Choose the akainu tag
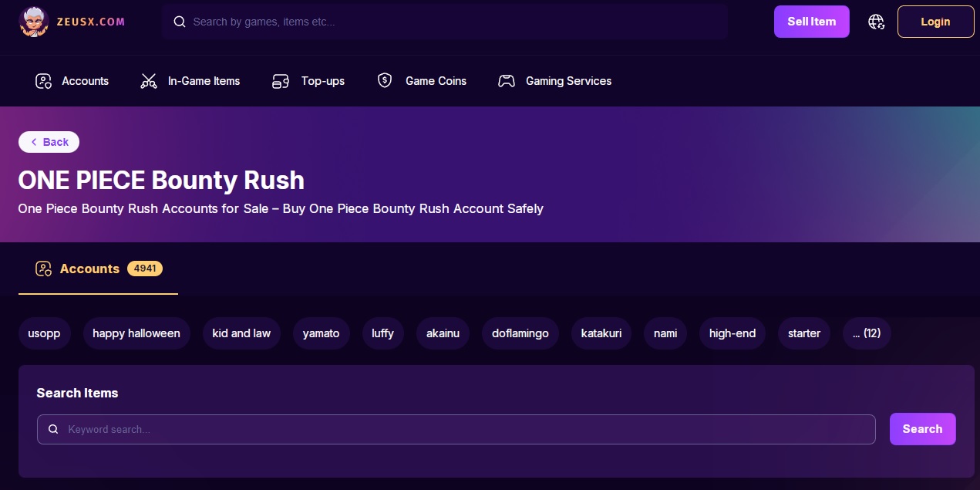This screenshot has width=980, height=490. 443,333
